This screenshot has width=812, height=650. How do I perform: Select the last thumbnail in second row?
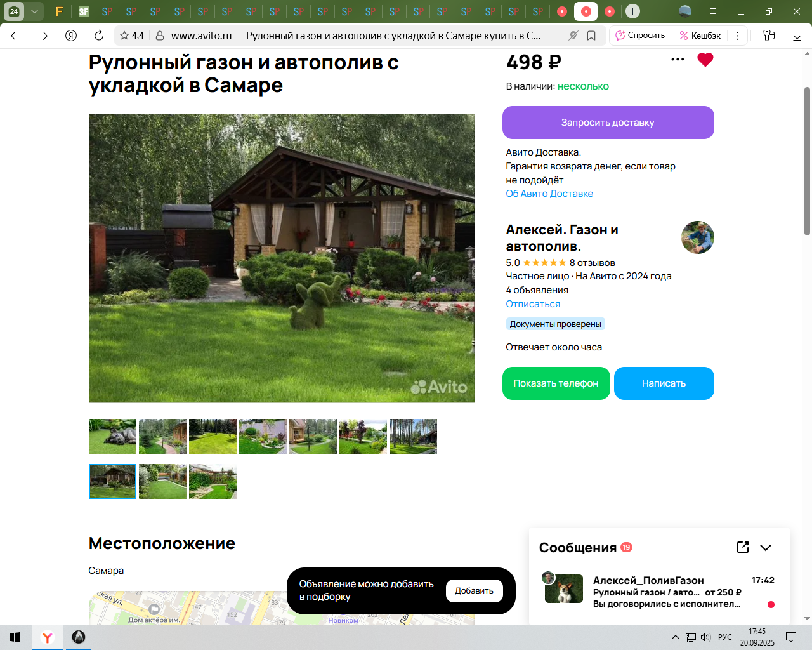coord(213,481)
